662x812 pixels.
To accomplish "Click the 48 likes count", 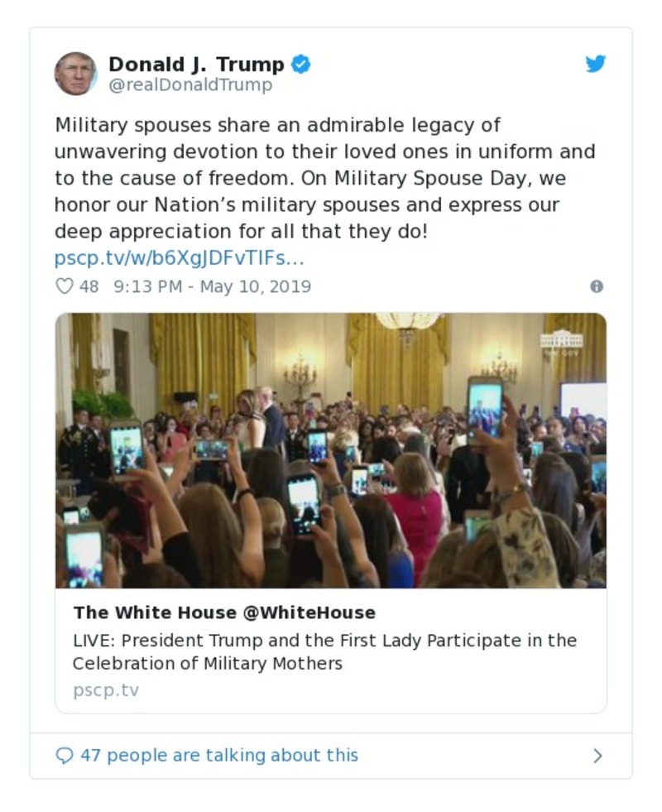I will 89,286.
